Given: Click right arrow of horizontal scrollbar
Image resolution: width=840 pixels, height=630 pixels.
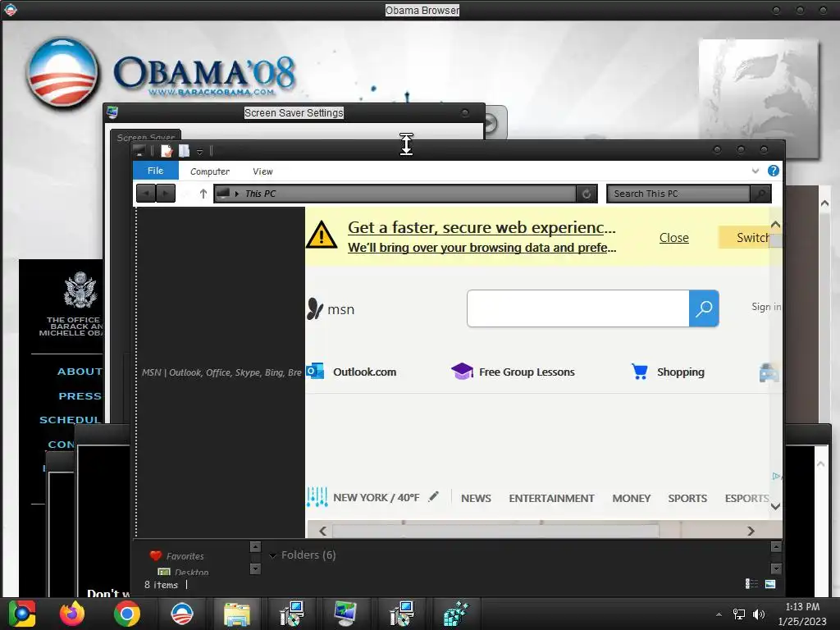Looking at the screenshot, I should click(x=751, y=531).
